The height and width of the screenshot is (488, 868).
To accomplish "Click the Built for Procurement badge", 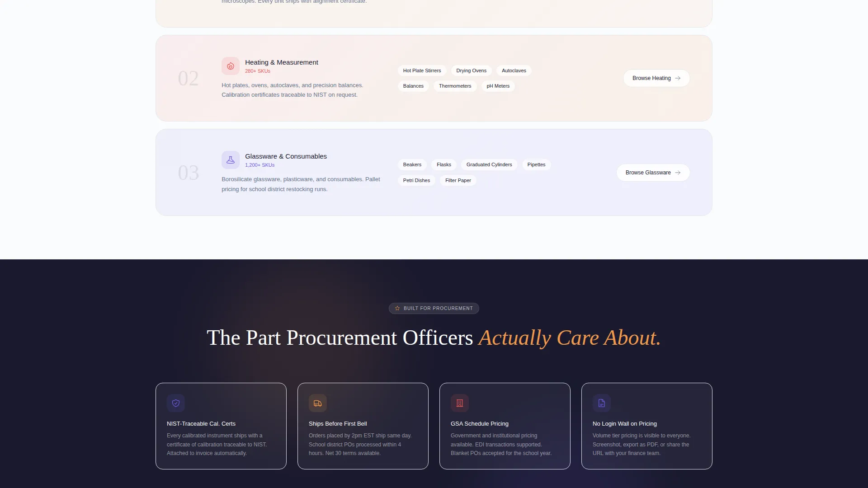I will (x=434, y=308).
